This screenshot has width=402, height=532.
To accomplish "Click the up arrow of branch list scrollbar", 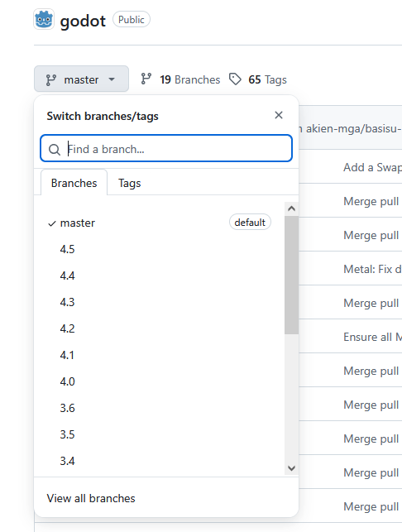I will pyautogui.click(x=291, y=208).
